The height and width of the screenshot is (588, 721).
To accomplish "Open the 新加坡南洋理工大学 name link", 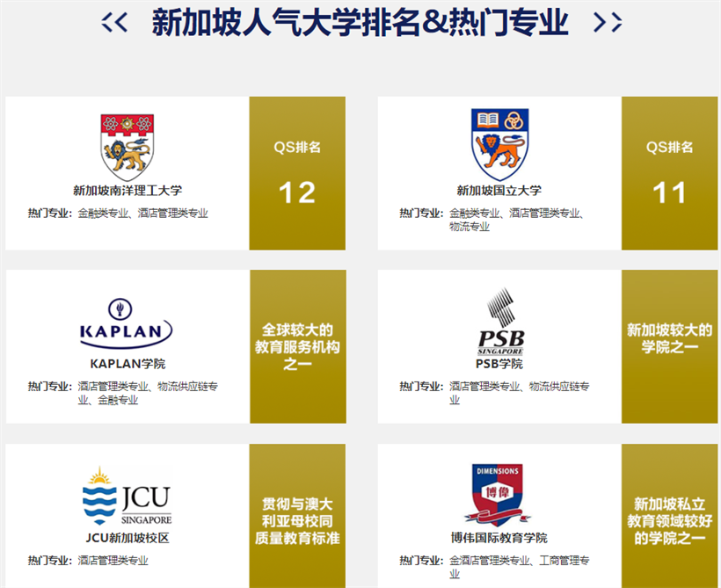I will pyautogui.click(x=127, y=190).
